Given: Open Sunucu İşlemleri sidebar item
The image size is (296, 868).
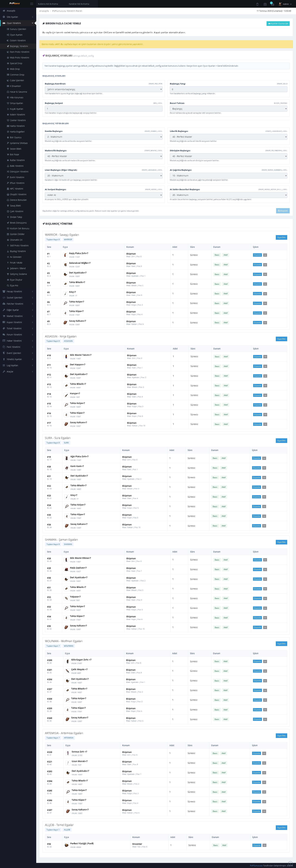Looking at the screenshot, I should [x=18, y=29].
